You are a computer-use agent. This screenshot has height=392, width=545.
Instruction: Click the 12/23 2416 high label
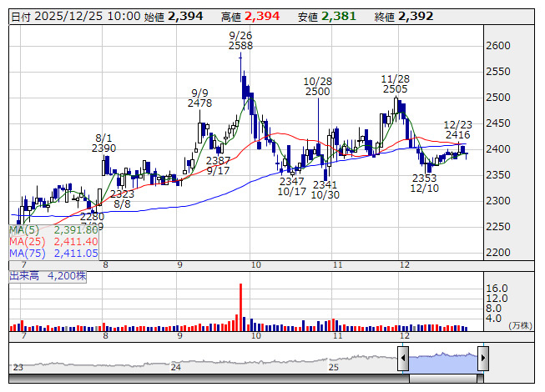[457, 129]
